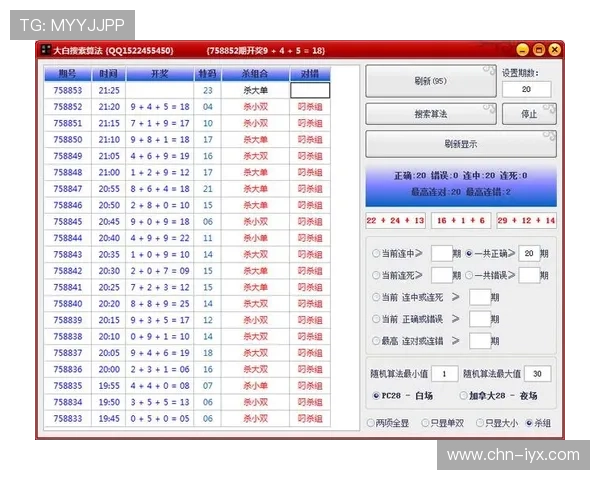600x480 pixels.
Task: Click the 一共正确 period input showing 20
Action: (x=529, y=253)
